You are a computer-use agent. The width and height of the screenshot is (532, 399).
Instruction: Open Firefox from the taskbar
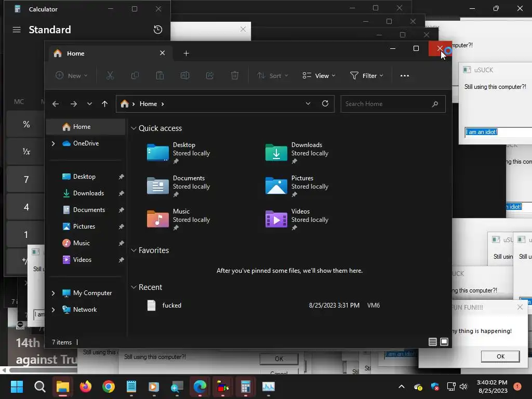coord(86,387)
